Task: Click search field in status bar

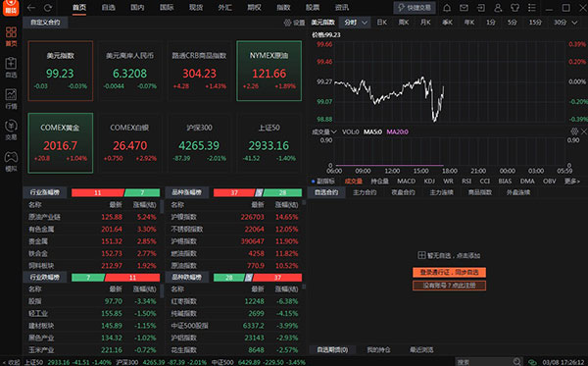Action: [483, 362]
